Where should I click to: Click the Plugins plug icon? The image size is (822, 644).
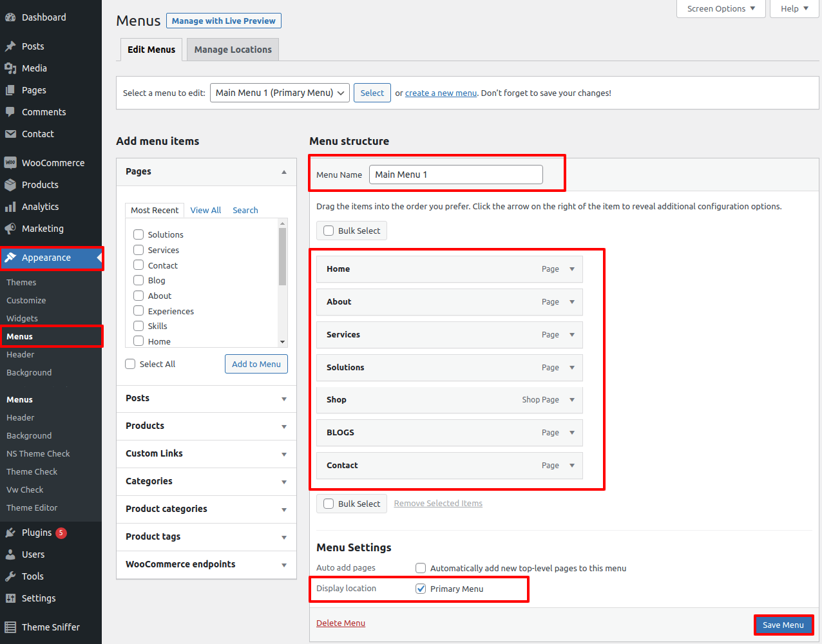(10, 533)
